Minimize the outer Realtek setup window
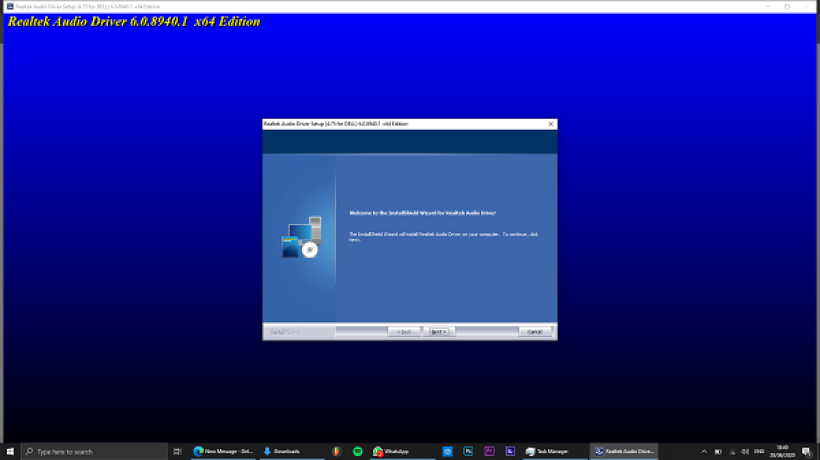 coord(768,6)
